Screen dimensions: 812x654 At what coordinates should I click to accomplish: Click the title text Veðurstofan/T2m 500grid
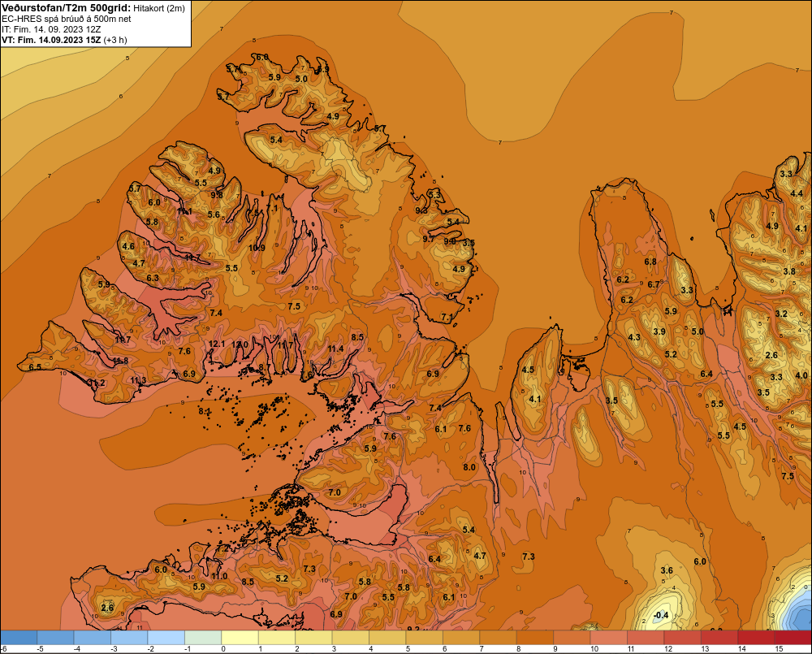coord(67,8)
